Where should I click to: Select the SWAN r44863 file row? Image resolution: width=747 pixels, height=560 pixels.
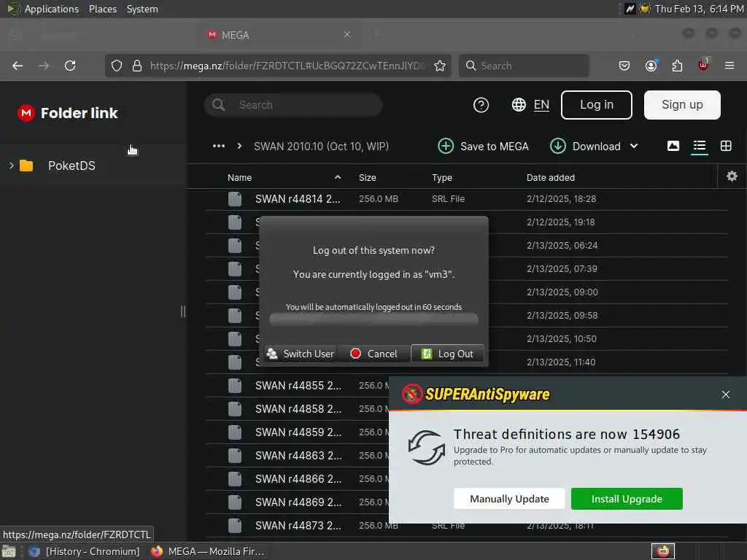pos(298,455)
